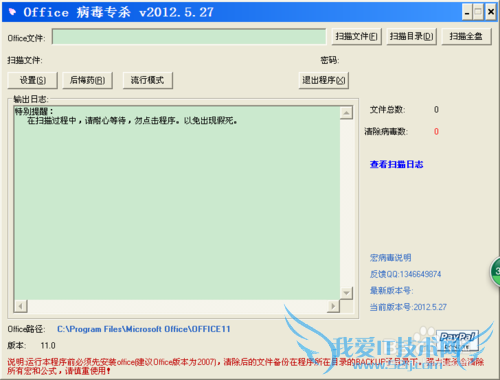Click the 扫描全盘 button
This screenshot has height=380, width=500.
pyautogui.click(x=466, y=36)
